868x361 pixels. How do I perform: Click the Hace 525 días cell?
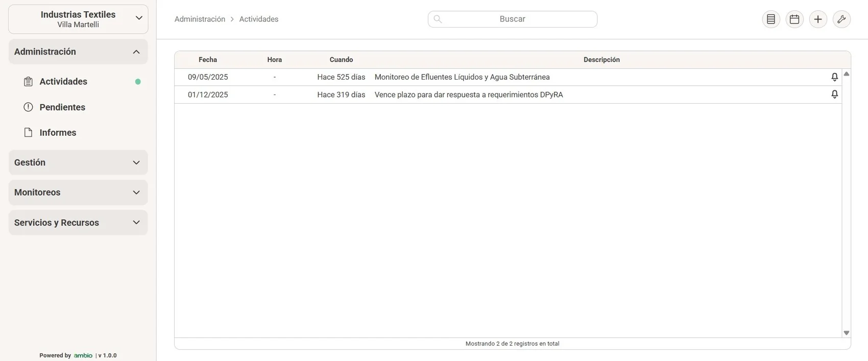pyautogui.click(x=341, y=77)
